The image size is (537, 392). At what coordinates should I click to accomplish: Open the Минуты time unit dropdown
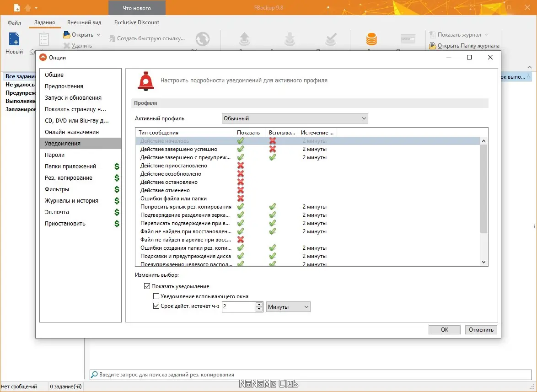point(288,307)
